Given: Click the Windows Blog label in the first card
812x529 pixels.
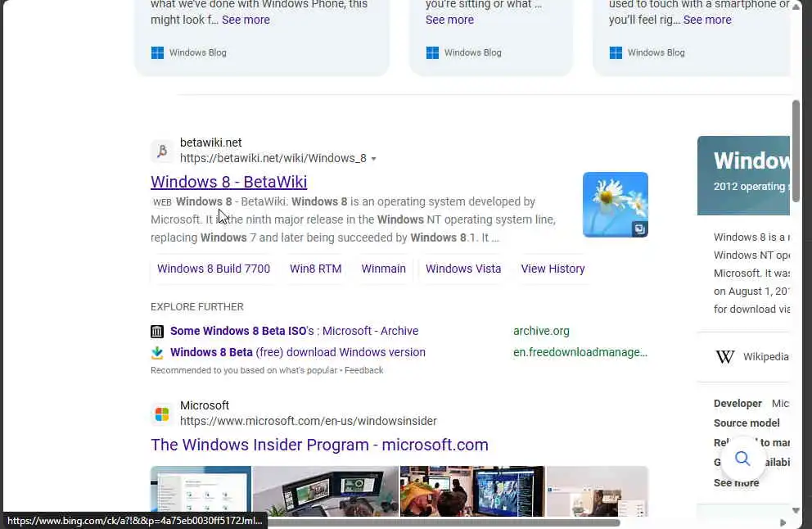Looking at the screenshot, I should (x=198, y=52).
